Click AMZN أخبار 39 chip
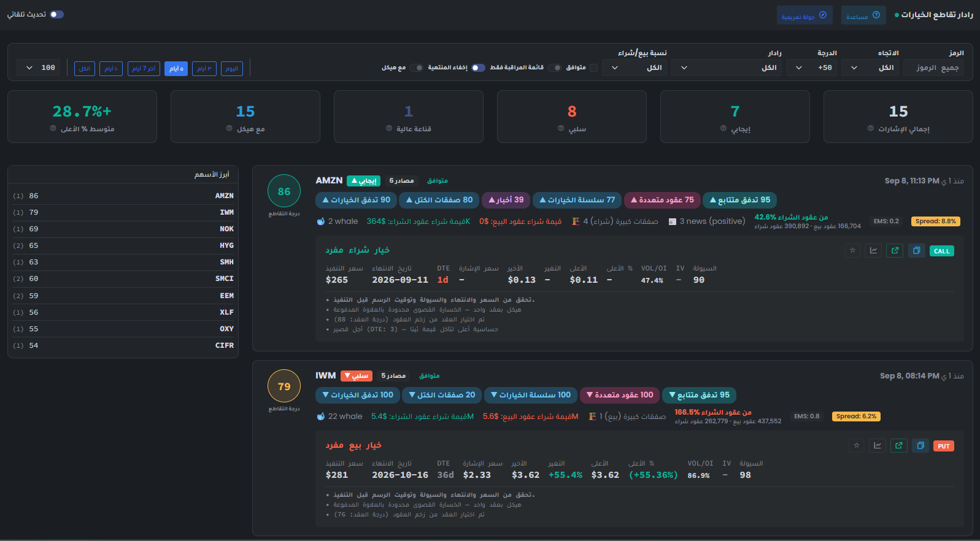This screenshot has height=541, width=980. click(x=506, y=200)
